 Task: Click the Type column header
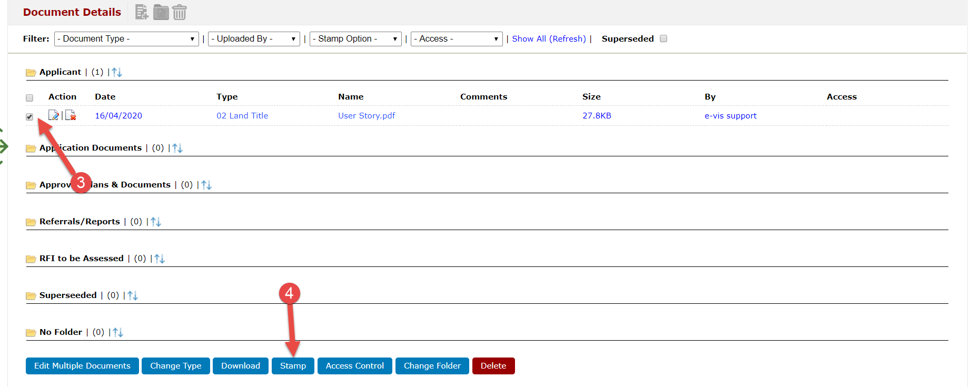(x=227, y=97)
